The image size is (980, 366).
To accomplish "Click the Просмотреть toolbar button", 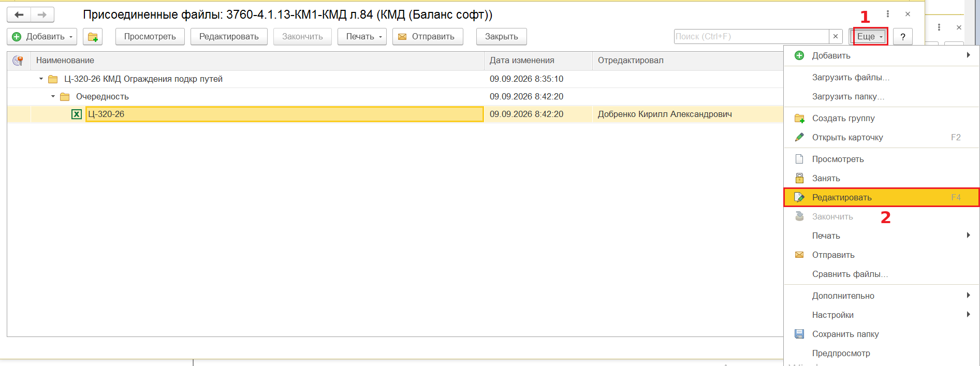I will click(150, 37).
